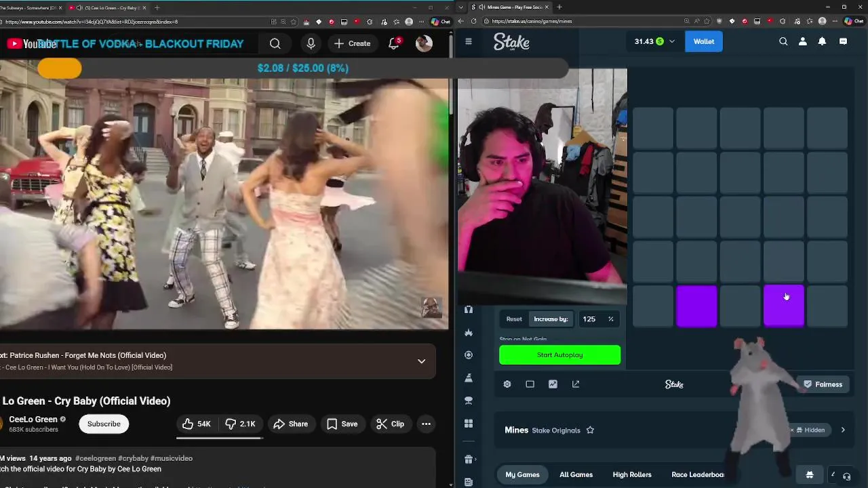Open Stake notifications bell
Viewport: 868px width, 488px height.
[x=822, y=41]
